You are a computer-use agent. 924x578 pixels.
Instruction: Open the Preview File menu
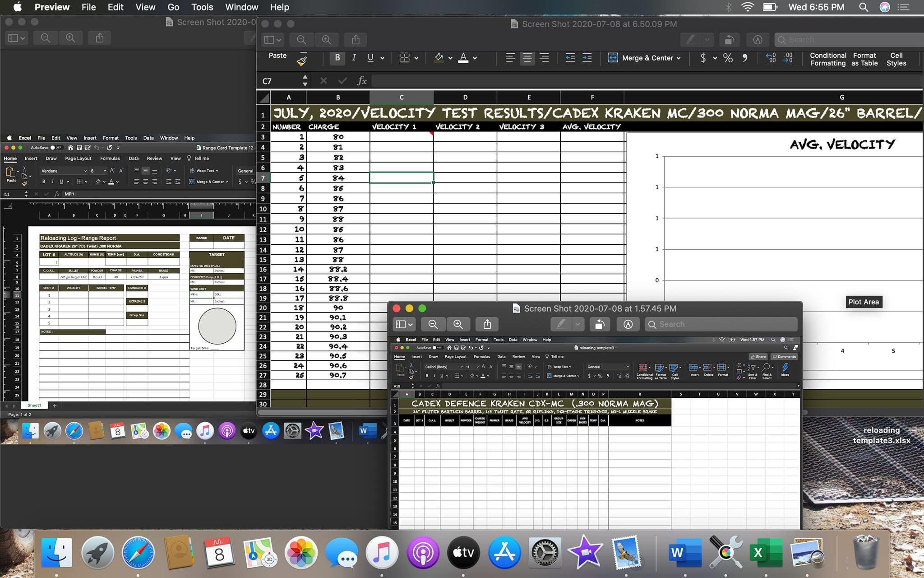(88, 7)
